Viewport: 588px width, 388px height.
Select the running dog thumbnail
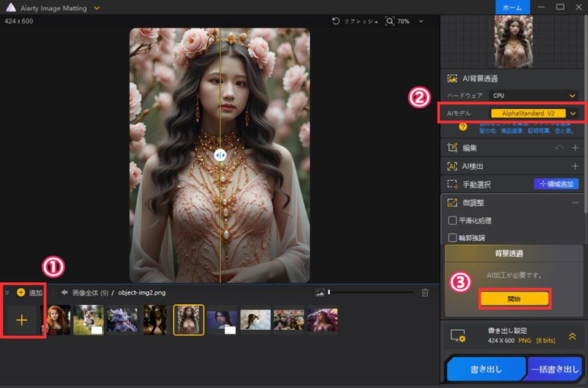88,320
